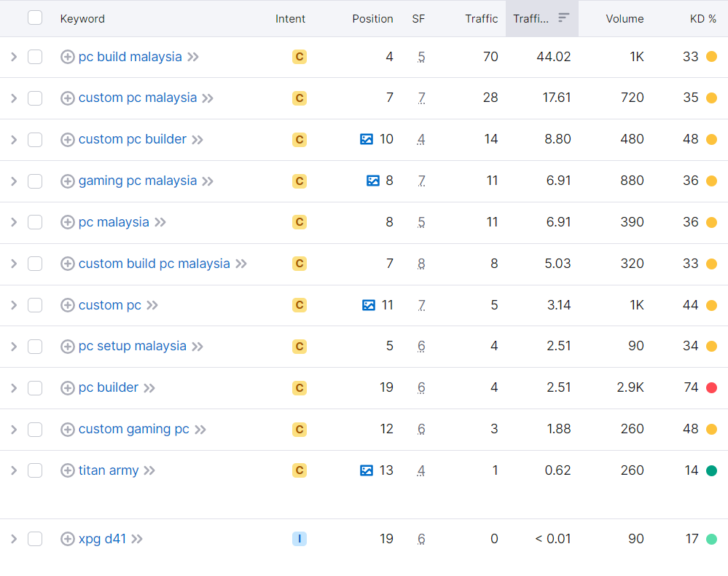Expand the pc setup malaysia row details
The image size is (728, 576).
point(13,347)
